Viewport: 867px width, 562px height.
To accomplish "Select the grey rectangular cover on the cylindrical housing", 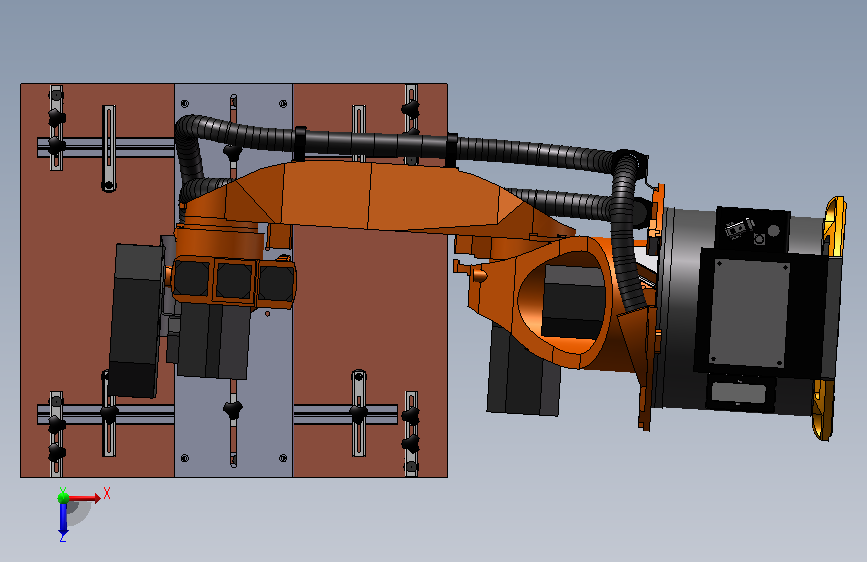I will (749, 313).
